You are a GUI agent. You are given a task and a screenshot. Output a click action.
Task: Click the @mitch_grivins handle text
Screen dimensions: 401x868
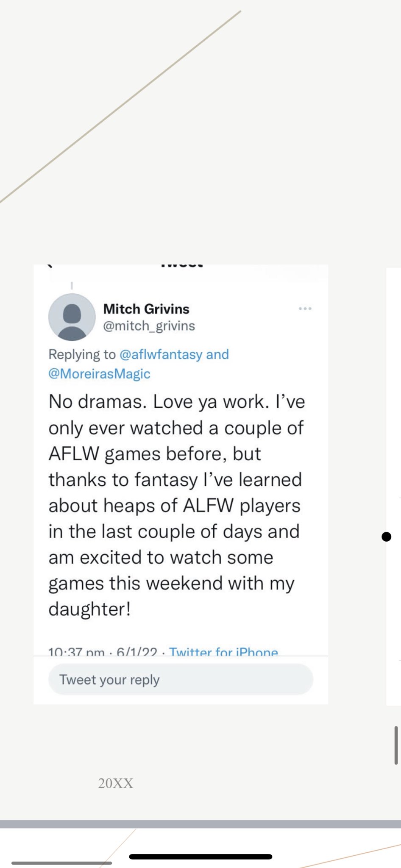149,326
